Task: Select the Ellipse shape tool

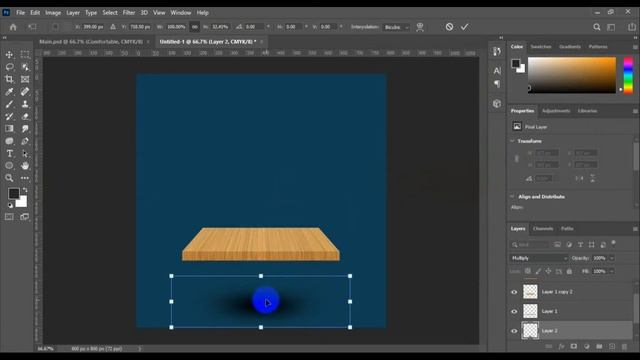Action: coord(9,166)
